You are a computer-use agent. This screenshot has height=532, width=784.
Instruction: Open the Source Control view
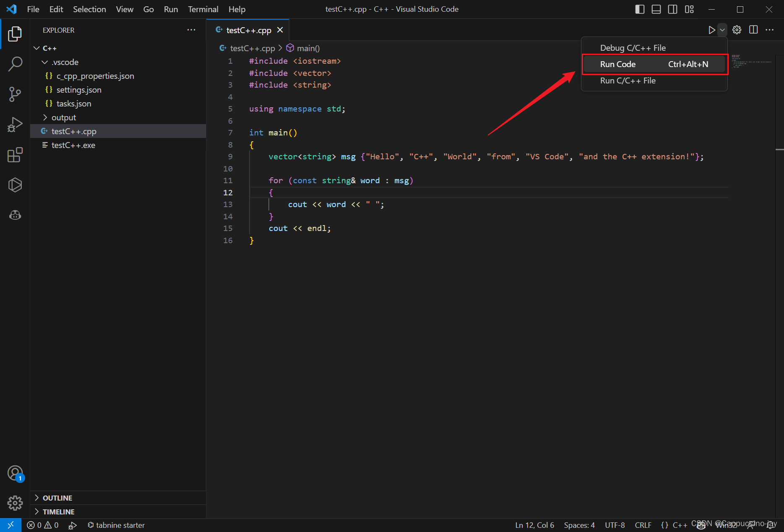pyautogui.click(x=15, y=94)
